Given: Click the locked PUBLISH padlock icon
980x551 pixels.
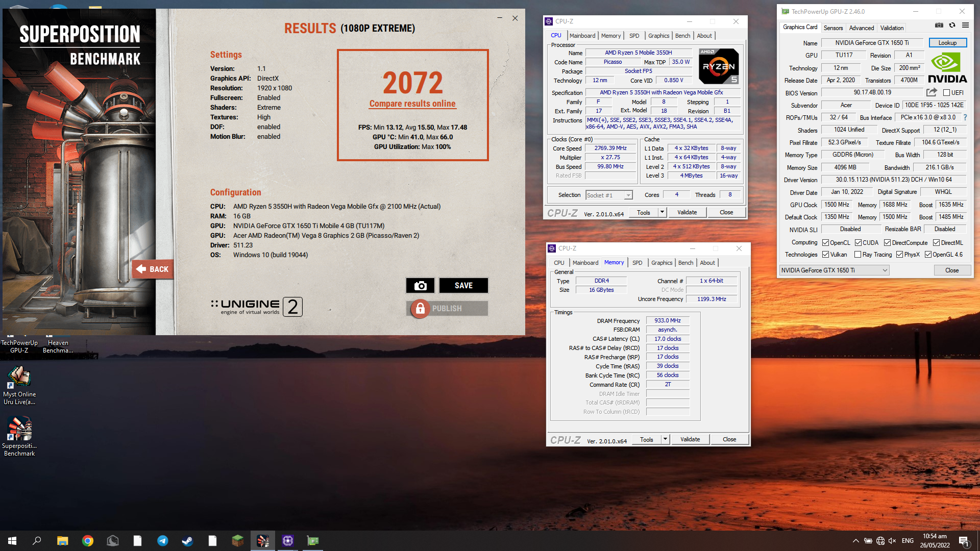Looking at the screenshot, I should click(x=420, y=309).
